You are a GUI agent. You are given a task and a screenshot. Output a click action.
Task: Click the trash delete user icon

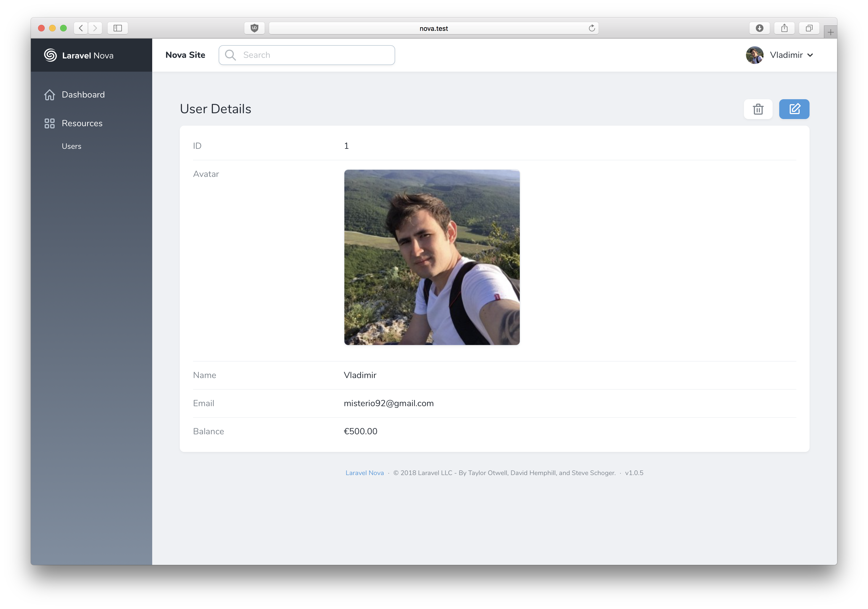click(758, 109)
